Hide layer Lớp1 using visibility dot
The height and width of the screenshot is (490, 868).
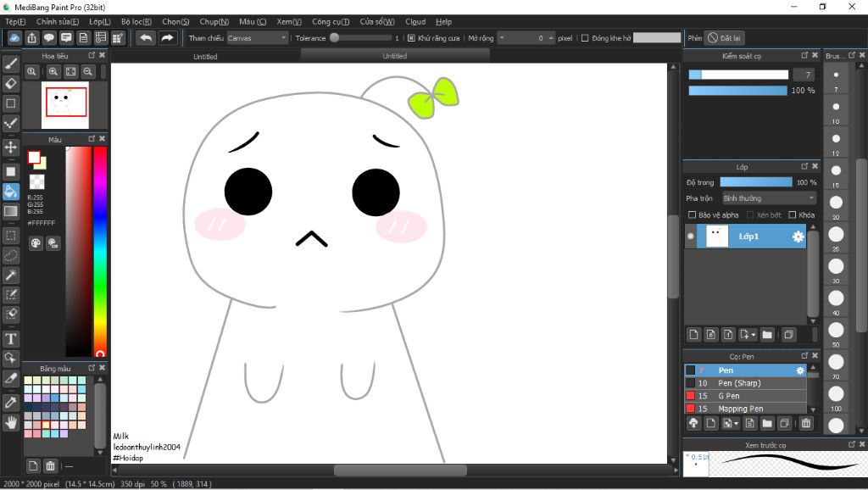[691, 237]
